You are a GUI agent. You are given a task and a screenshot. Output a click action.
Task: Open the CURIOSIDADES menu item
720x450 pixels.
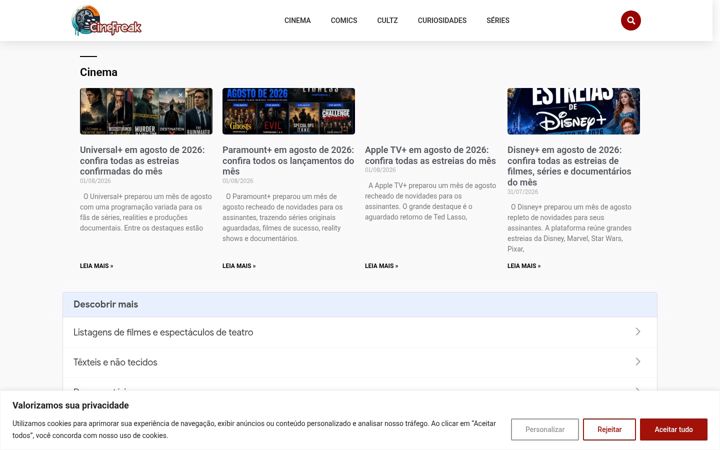pos(442,20)
